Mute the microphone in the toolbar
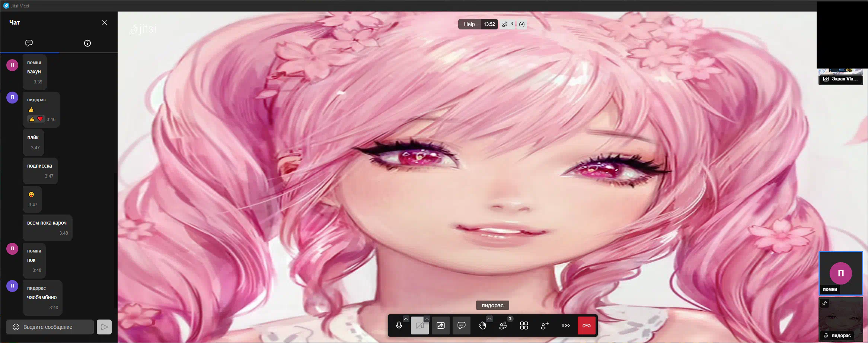 tap(399, 325)
